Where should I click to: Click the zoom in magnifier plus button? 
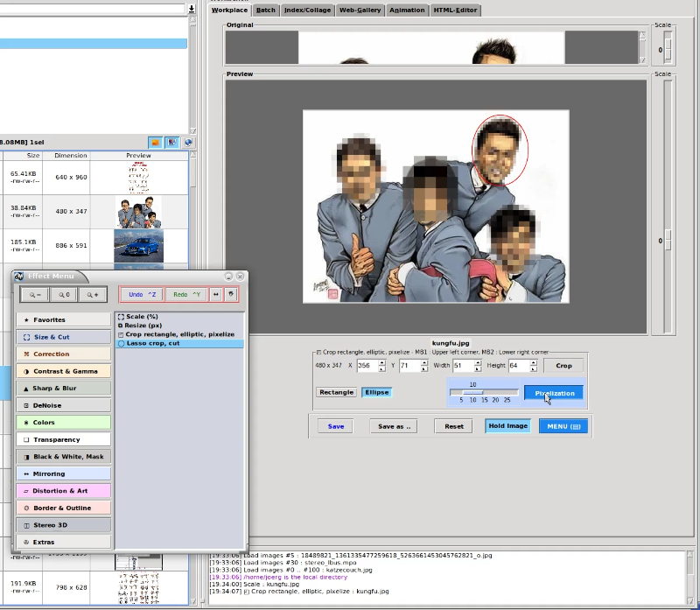click(93, 295)
